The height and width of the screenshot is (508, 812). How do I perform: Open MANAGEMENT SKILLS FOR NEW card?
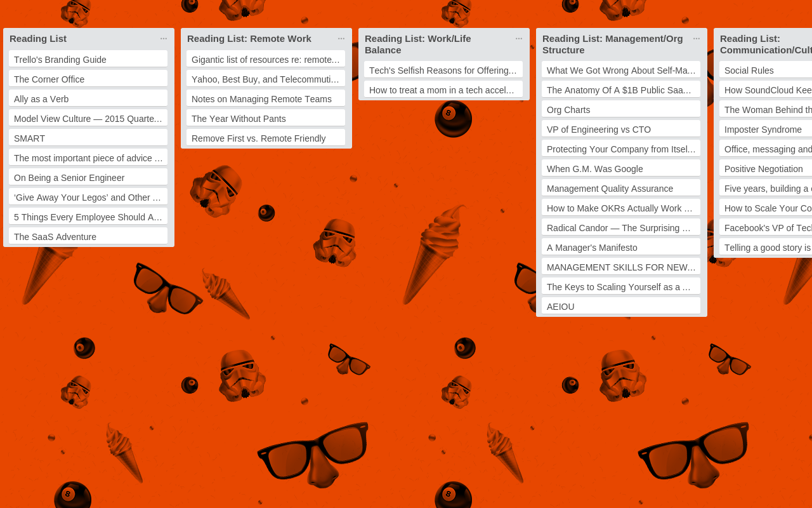(x=621, y=267)
